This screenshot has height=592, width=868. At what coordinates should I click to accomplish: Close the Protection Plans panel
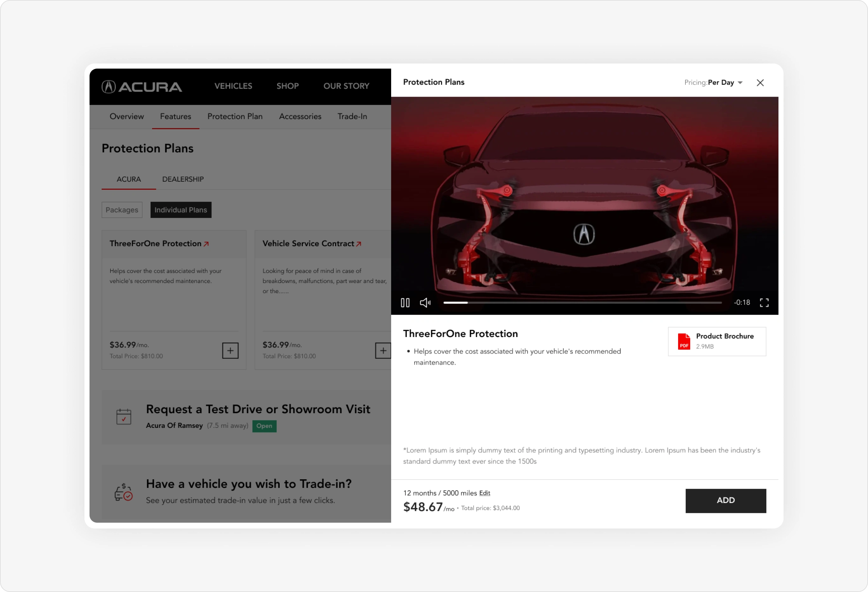[x=760, y=83]
